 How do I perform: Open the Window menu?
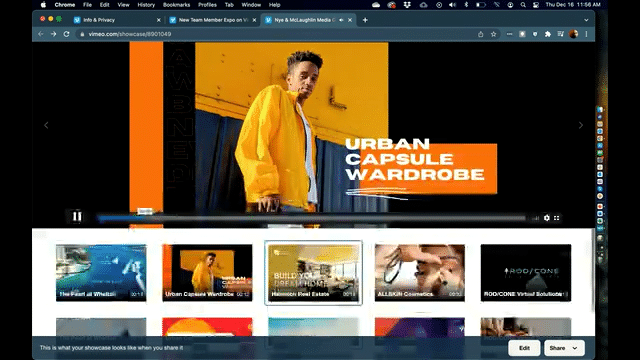pos(251,5)
